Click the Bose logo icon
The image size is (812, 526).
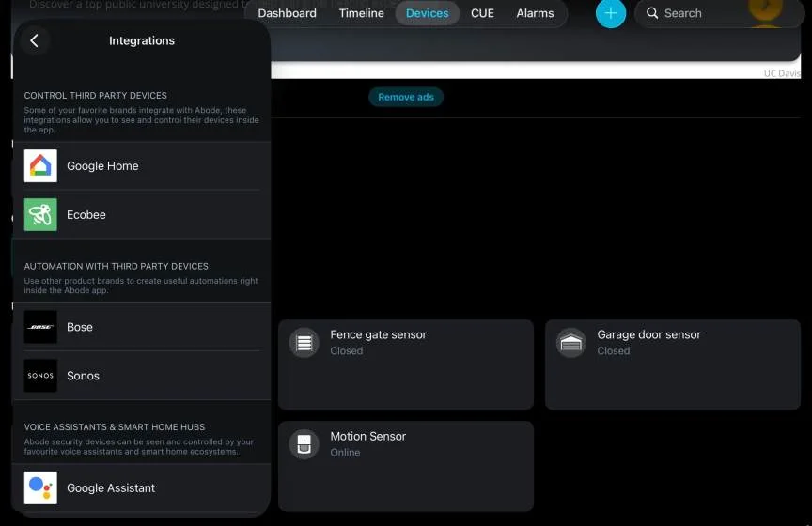tap(40, 327)
